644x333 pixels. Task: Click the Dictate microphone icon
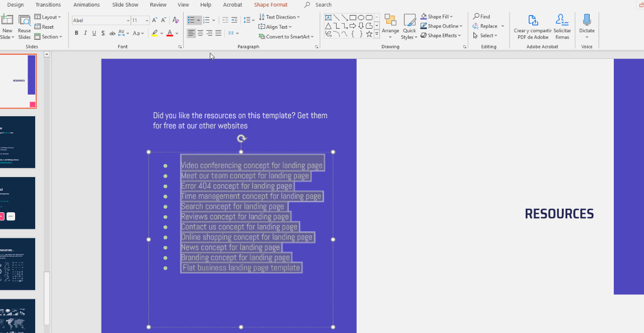tap(587, 20)
